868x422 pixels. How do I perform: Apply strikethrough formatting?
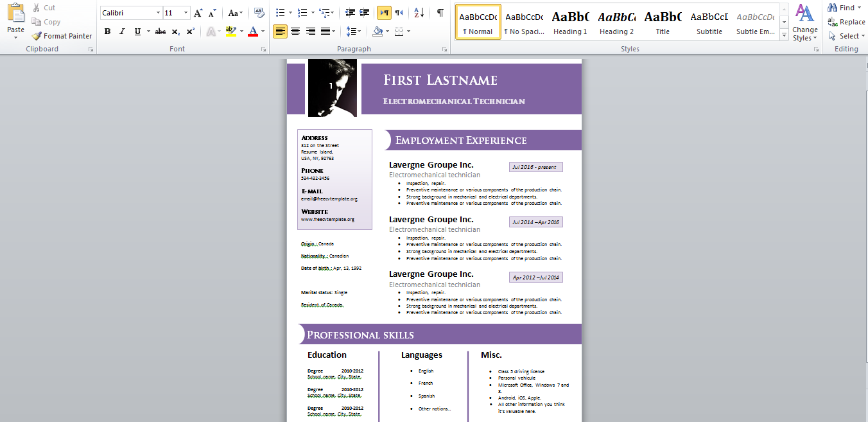[x=161, y=31]
